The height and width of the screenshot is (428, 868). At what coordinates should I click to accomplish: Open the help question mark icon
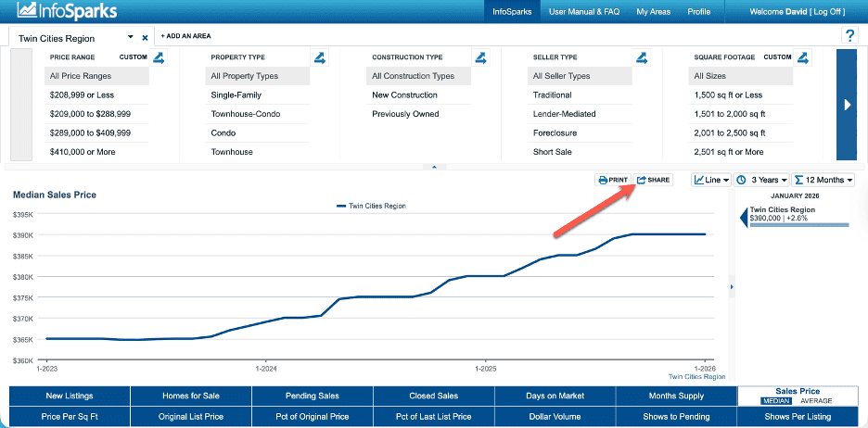tap(849, 36)
